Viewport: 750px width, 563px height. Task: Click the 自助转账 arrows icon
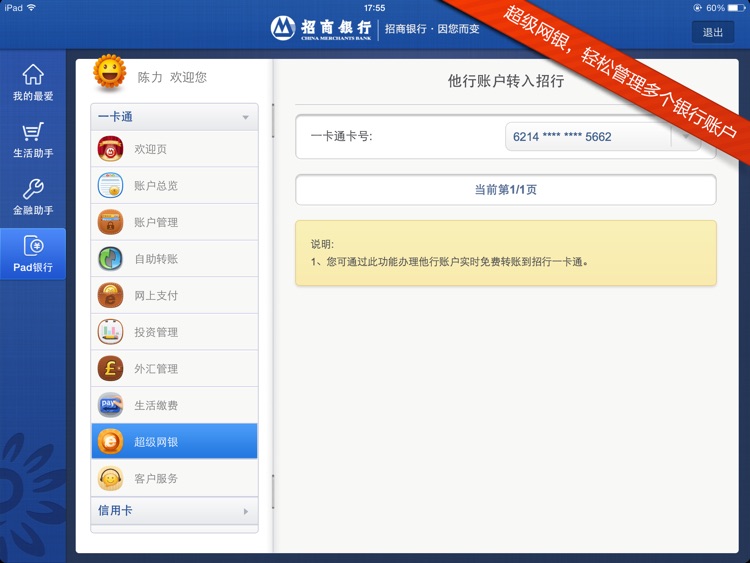(x=110, y=259)
